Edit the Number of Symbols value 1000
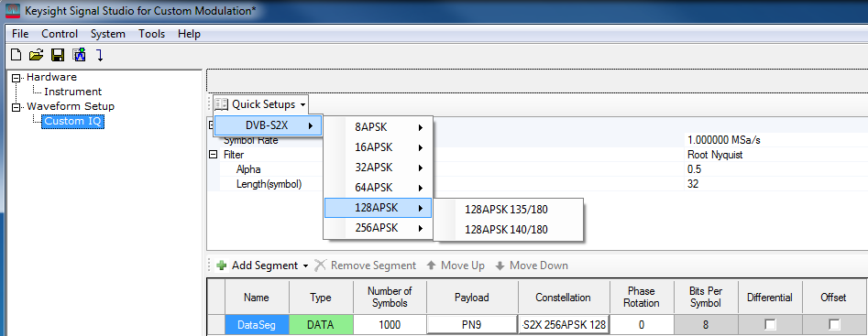 [390, 325]
